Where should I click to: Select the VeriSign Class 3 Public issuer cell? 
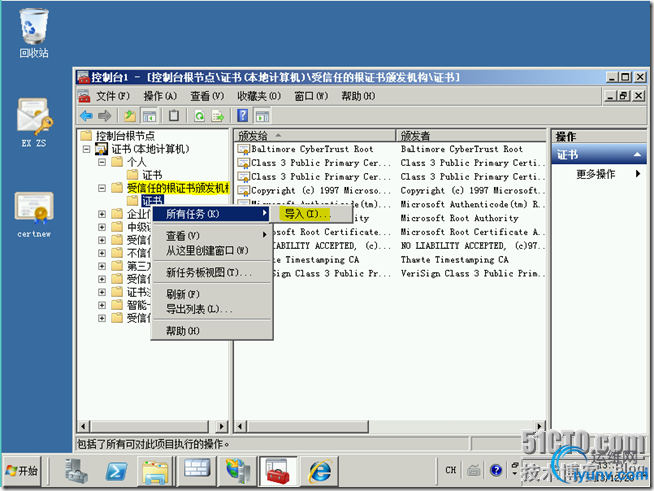473,274
